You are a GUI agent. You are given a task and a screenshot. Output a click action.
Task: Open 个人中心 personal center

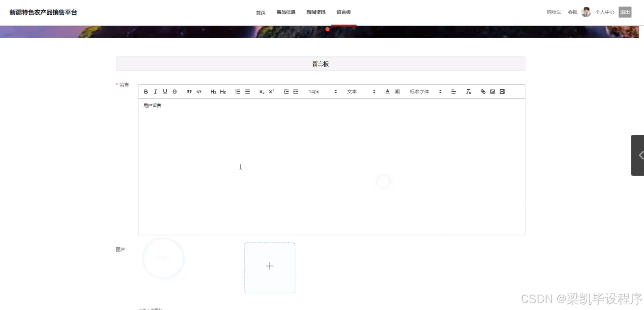pos(605,12)
